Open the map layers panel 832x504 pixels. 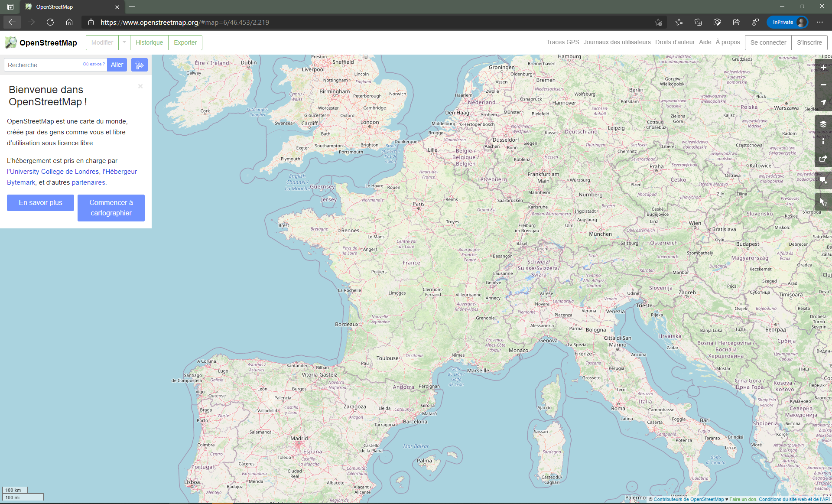(x=823, y=124)
